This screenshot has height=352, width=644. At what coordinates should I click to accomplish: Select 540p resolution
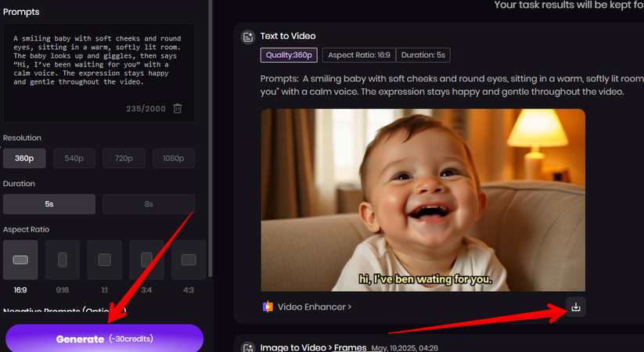74,158
